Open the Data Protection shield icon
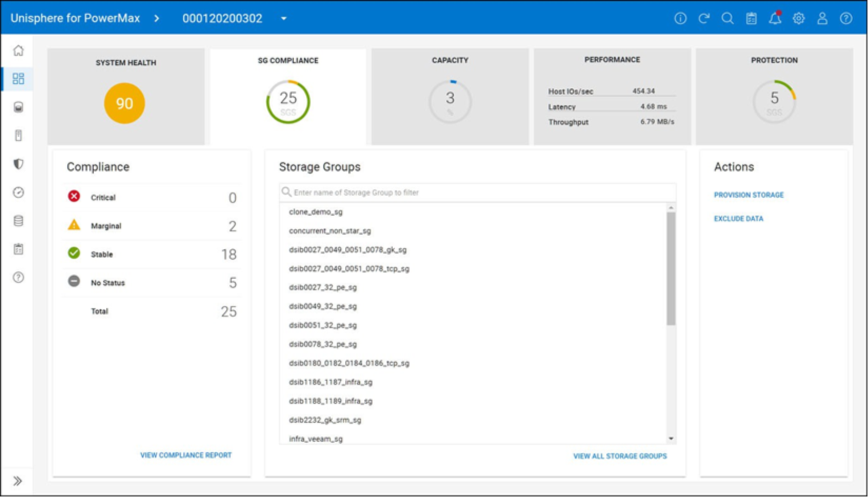The width and height of the screenshot is (868, 497). point(18,164)
